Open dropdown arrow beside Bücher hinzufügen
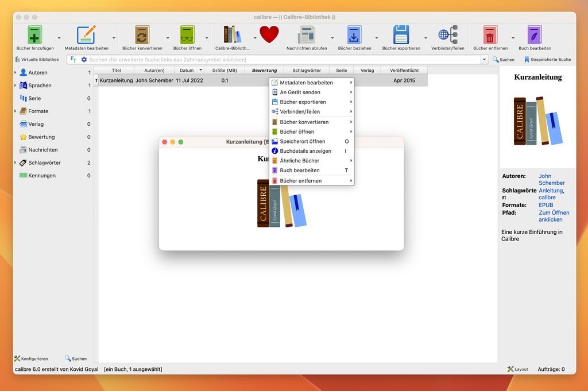588x391 pixels. pyautogui.click(x=59, y=38)
